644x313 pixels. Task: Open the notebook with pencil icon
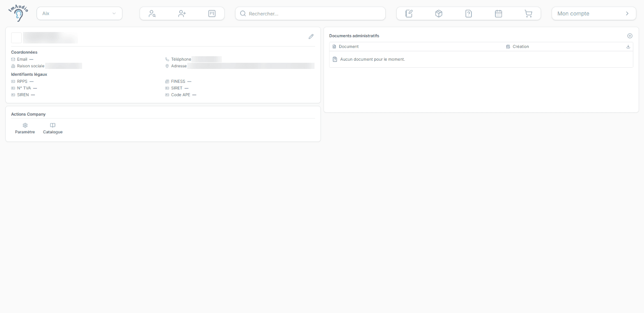pos(409,14)
